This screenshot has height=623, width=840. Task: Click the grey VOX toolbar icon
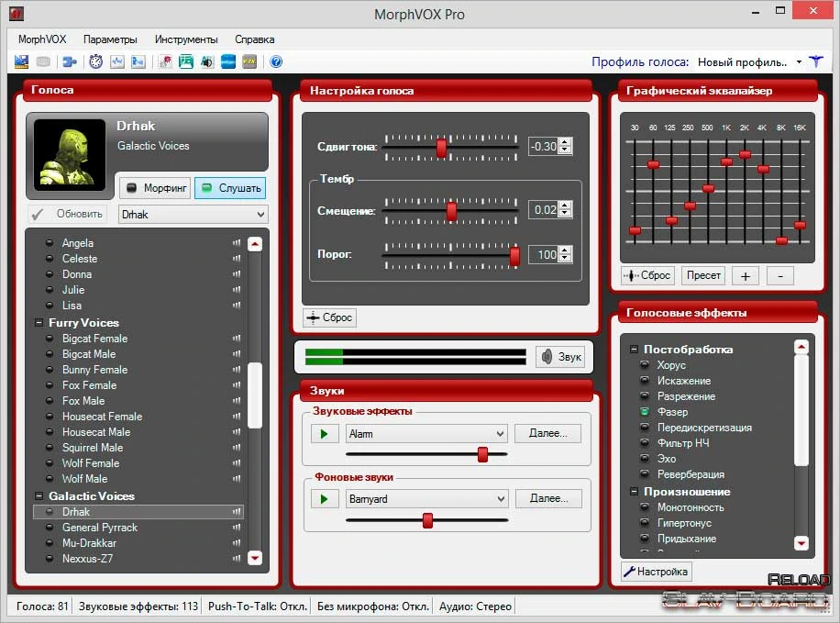point(249,61)
